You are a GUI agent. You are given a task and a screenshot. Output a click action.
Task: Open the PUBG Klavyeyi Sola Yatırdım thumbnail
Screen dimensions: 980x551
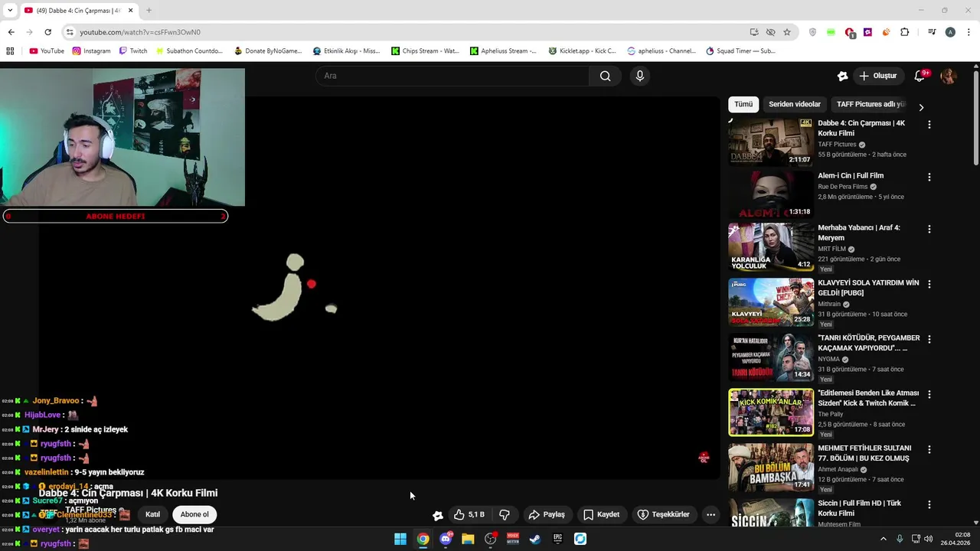tap(771, 302)
